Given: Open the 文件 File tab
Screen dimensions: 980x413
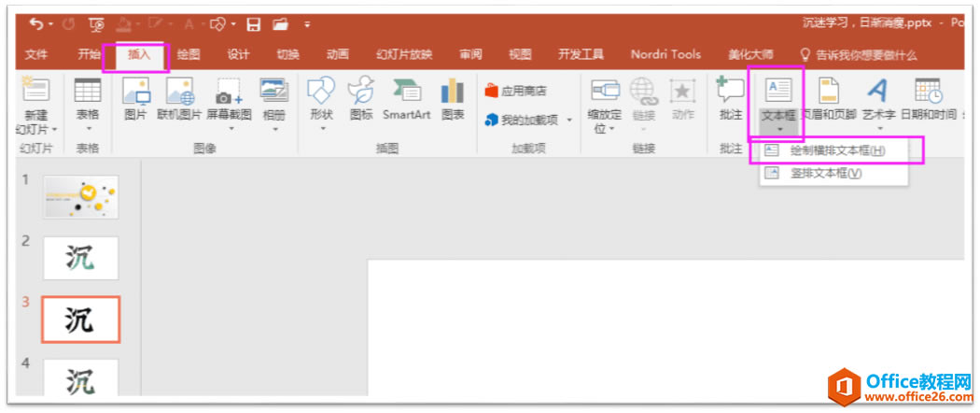Looking at the screenshot, I should pos(35,54).
